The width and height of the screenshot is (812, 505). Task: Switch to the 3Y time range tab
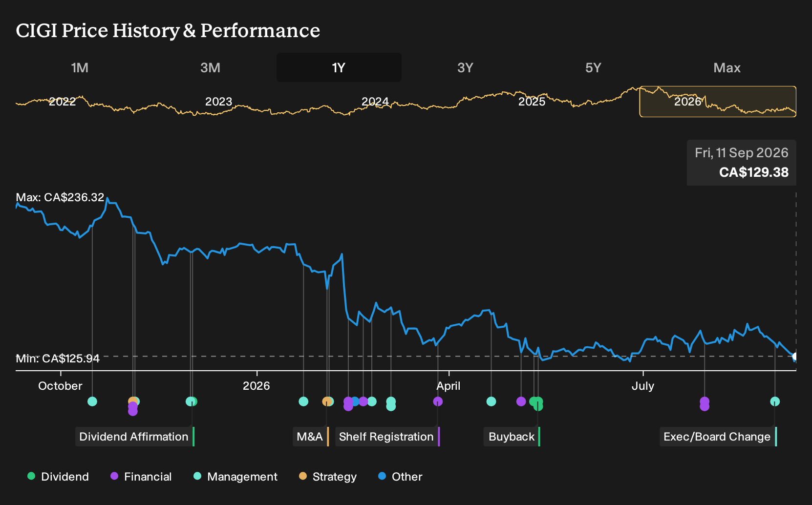click(465, 67)
